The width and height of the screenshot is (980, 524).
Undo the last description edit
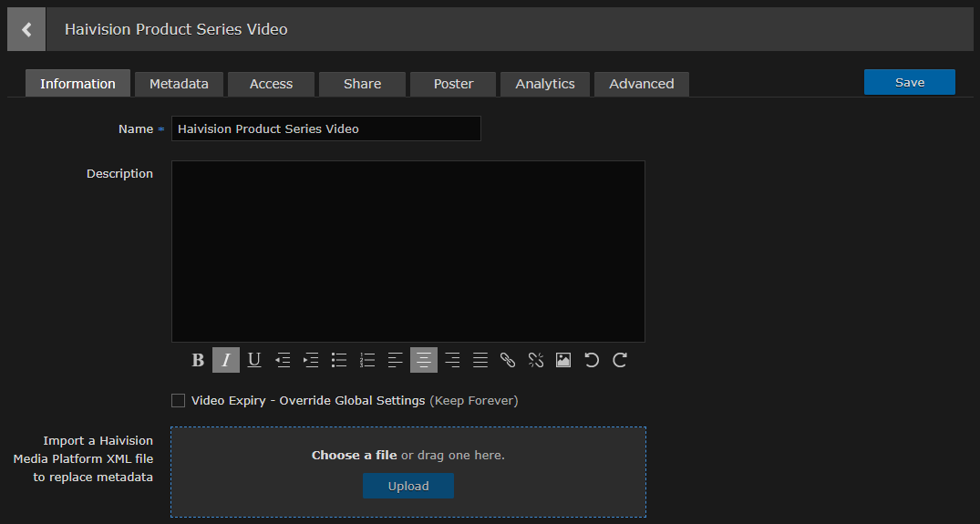(592, 360)
